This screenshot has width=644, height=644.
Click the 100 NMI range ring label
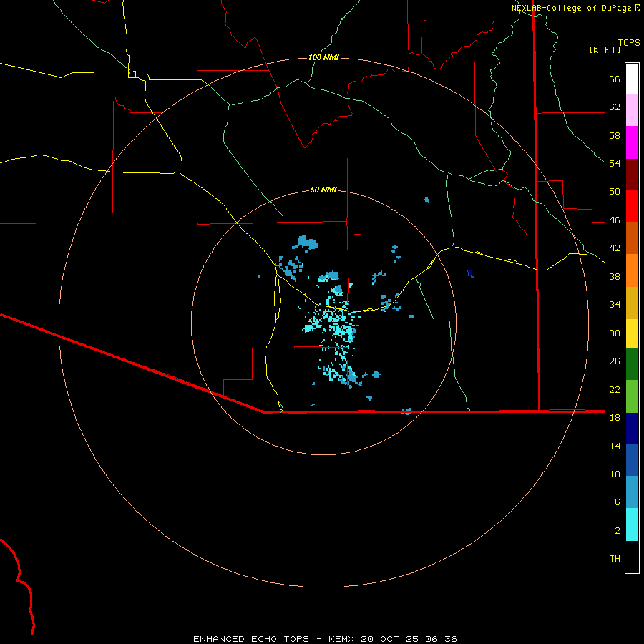coord(323,57)
